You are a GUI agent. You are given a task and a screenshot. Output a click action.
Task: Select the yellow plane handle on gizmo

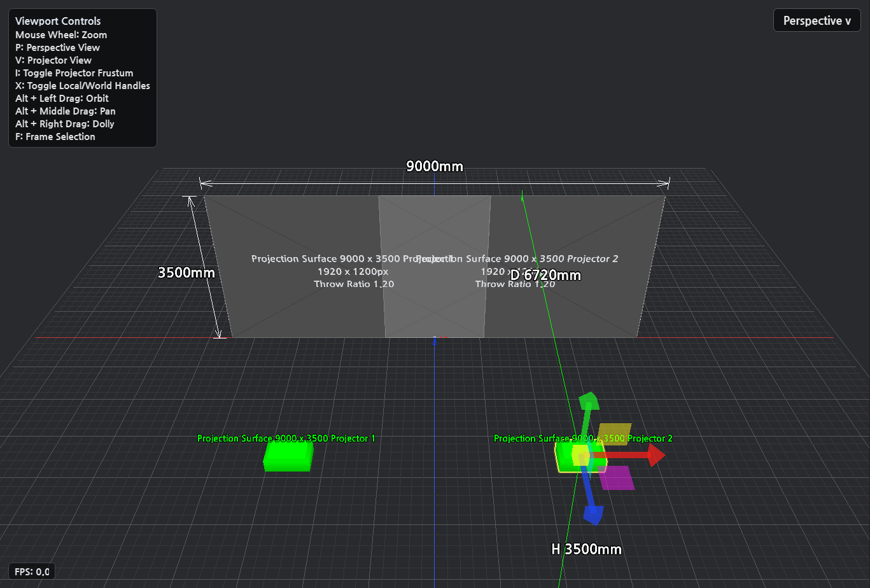[614, 434]
